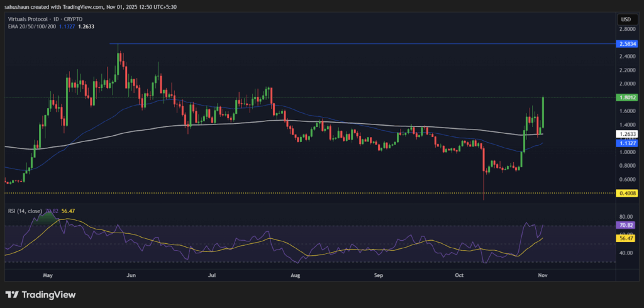The width and height of the screenshot is (644, 308).
Task: Click the yellow dotted horizontal support line
Action: coord(252,193)
